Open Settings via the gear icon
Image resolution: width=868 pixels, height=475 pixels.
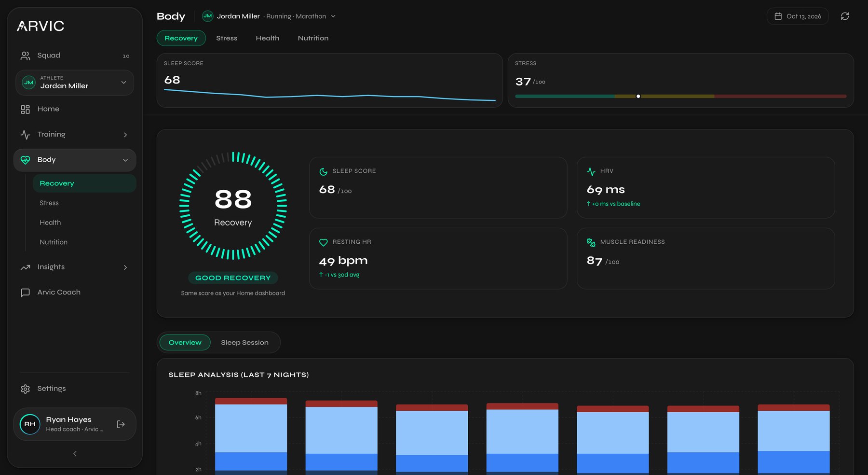[x=26, y=389]
